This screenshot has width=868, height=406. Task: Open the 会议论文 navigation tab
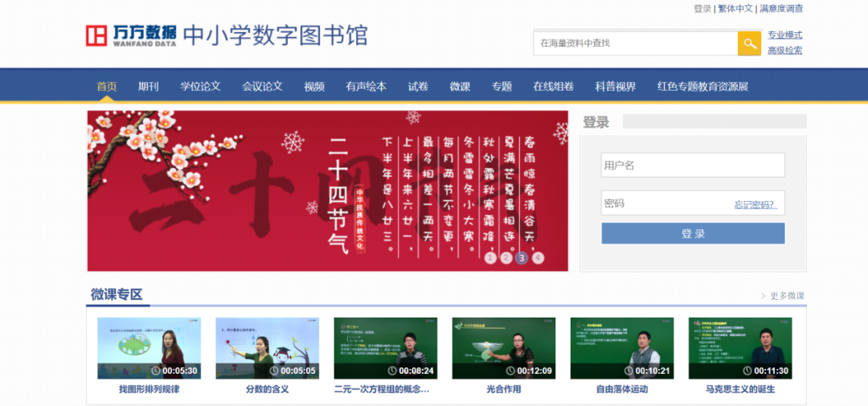262,86
